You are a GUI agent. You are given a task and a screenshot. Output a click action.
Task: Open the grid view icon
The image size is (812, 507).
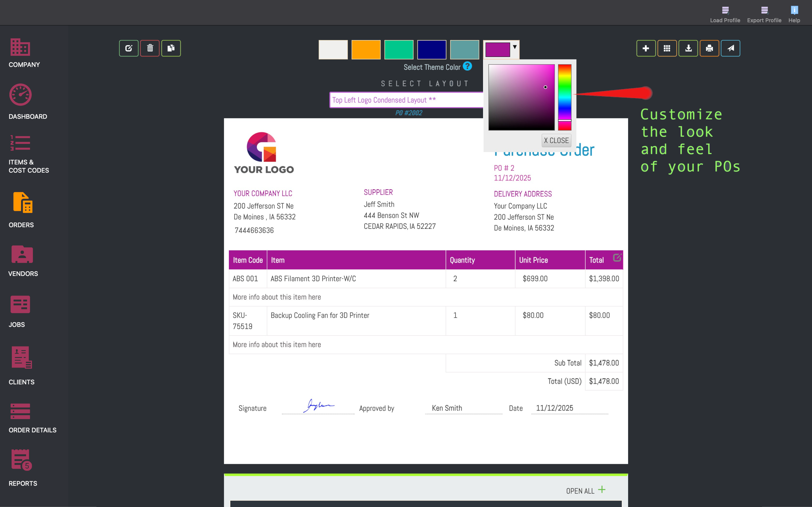click(667, 48)
